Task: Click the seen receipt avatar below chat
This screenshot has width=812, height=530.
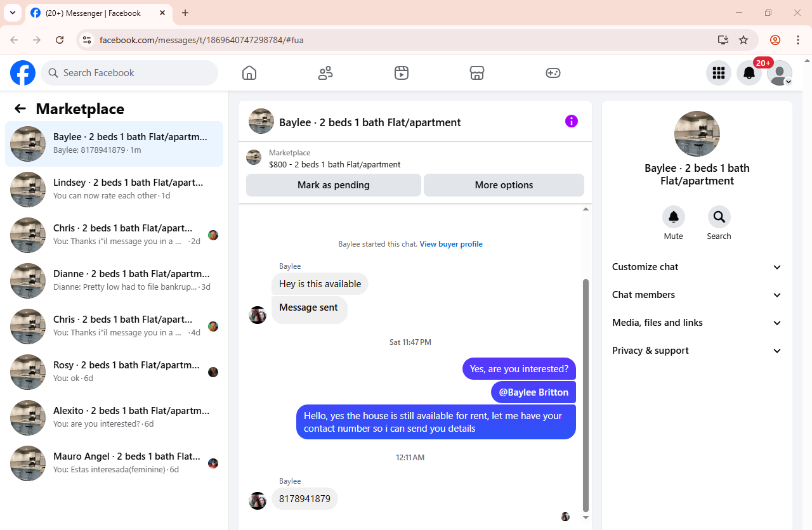Action: click(x=565, y=517)
